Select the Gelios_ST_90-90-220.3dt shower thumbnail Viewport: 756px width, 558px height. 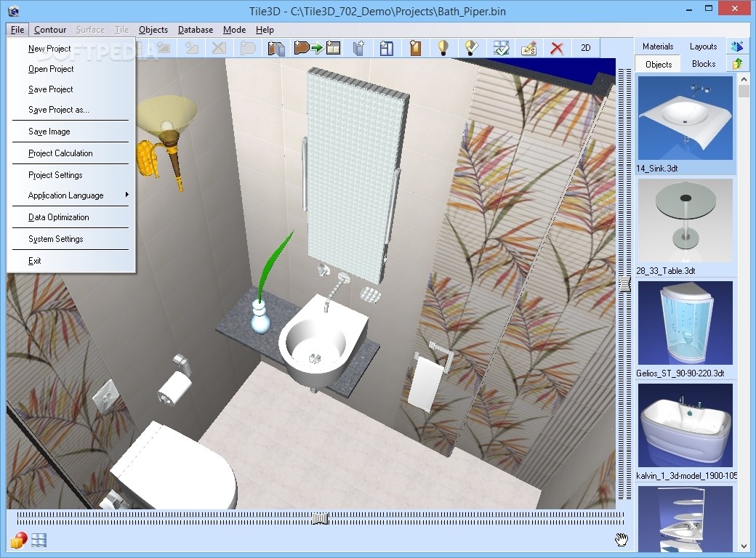(685, 323)
